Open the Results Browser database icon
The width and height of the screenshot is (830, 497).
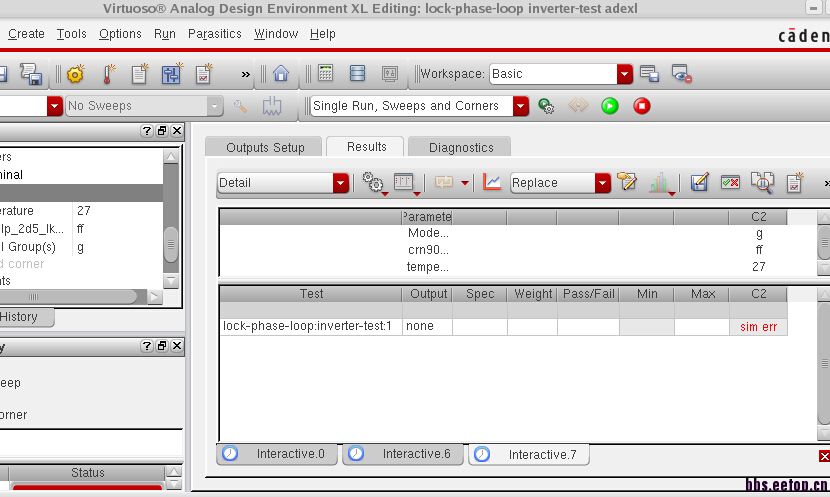tap(357, 73)
